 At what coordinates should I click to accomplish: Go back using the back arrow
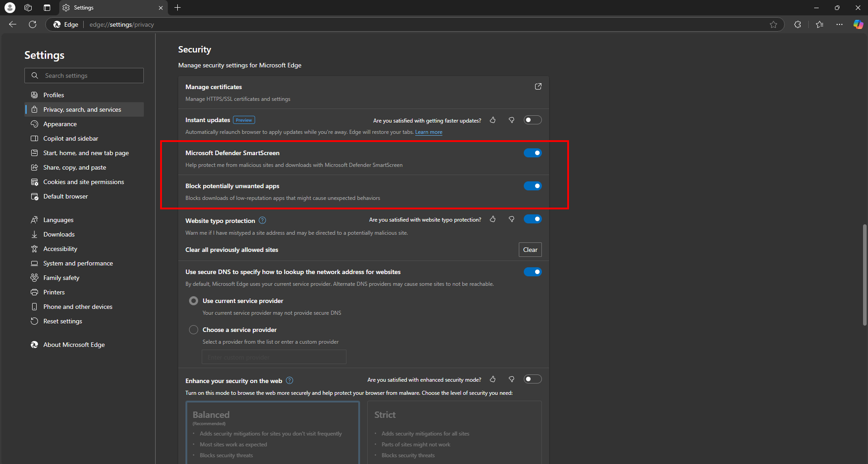click(13, 24)
